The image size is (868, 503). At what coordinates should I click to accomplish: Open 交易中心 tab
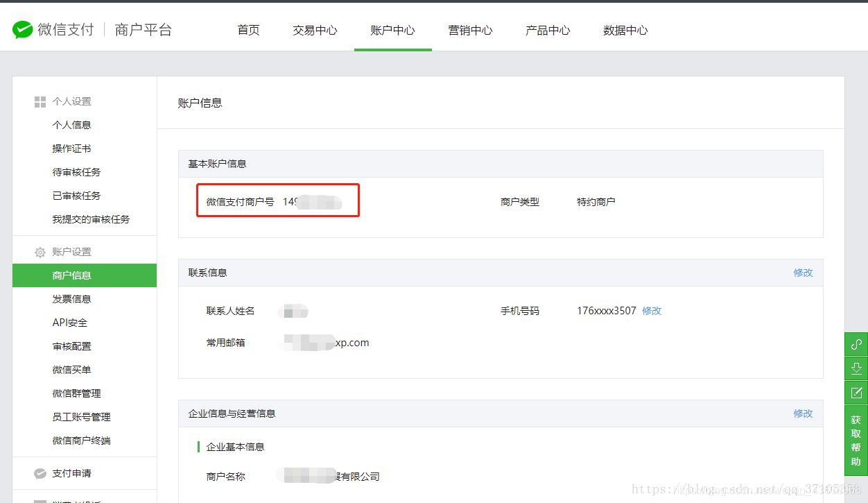point(315,30)
